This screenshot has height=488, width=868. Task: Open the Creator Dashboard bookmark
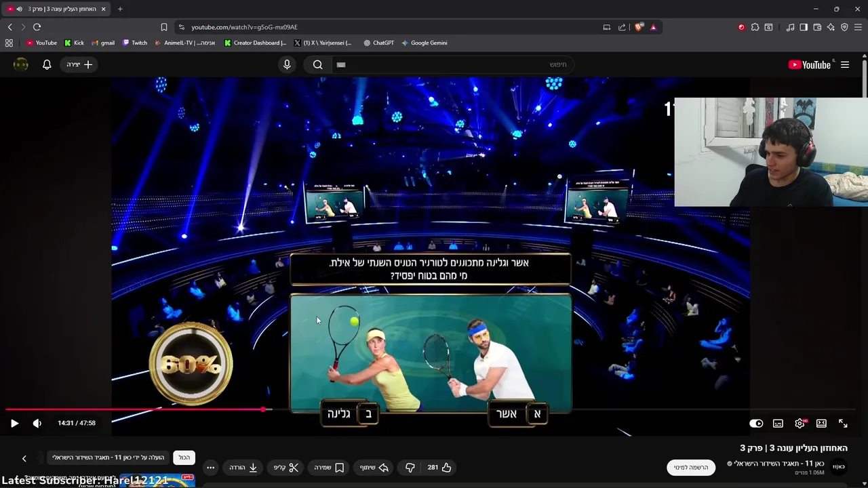pyautogui.click(x=255, y=43)
